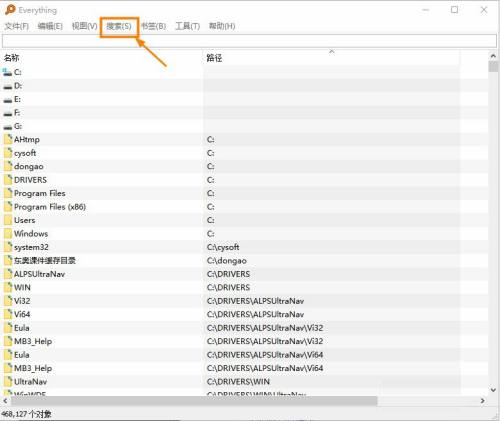Open the 搜索(S) menu
Viewport: 500px width, 421px height.
(119, 26)
